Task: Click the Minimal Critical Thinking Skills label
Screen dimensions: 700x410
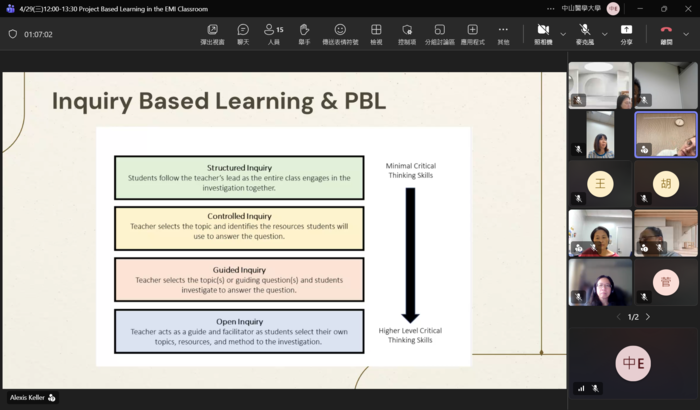Action: [x=411, y=170]
